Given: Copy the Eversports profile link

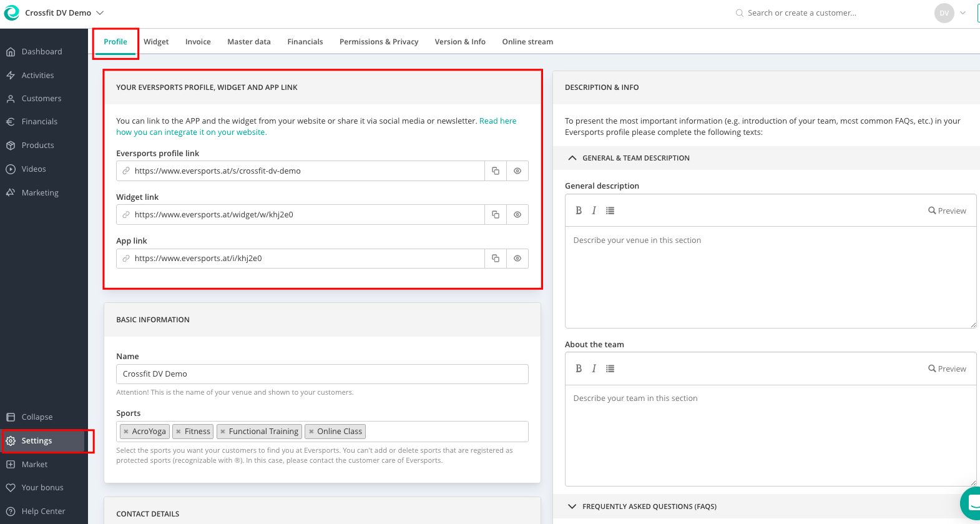Looking at the screenshot, I should click(496, 171).
